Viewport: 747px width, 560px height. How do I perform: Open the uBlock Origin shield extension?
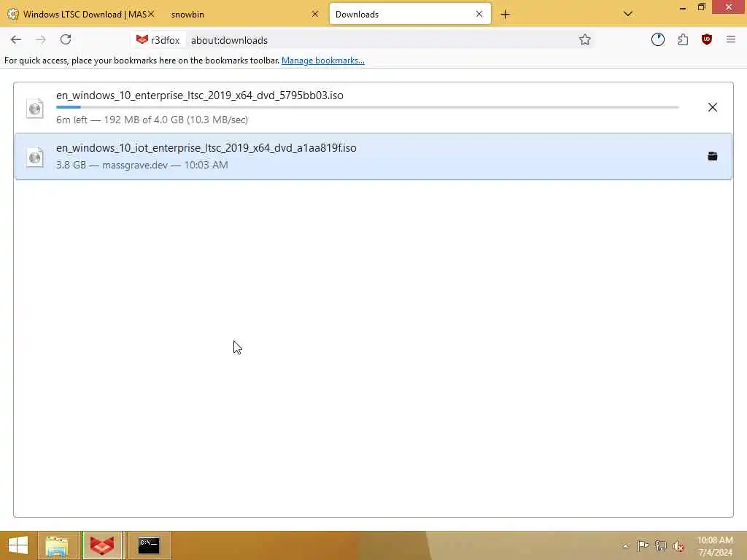tap(707, 39)
